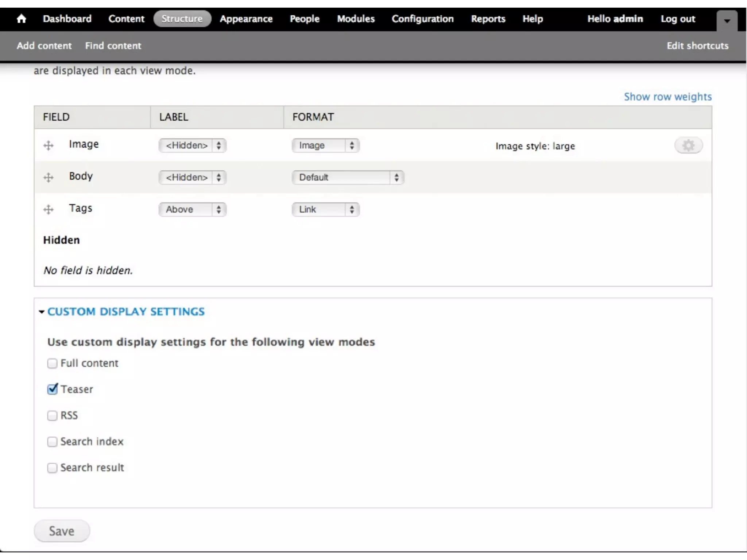
Task: Enable Full content view mode checkbox
Action: click(53, 363)
